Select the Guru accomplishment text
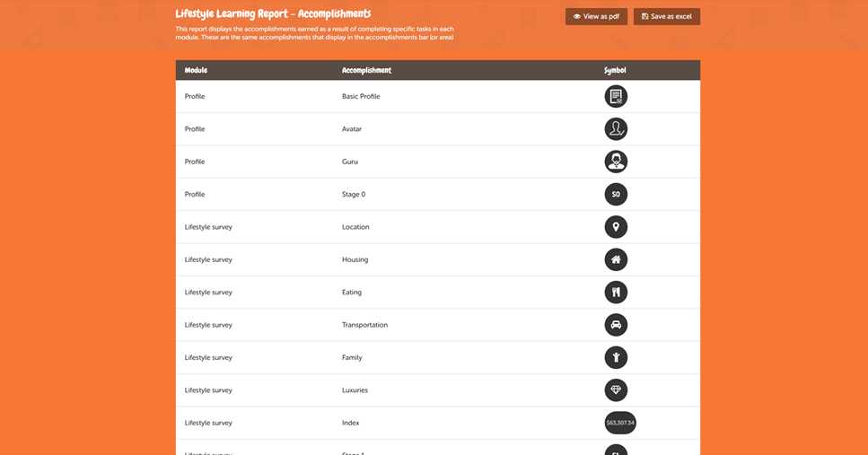 (x=350, y=162)
